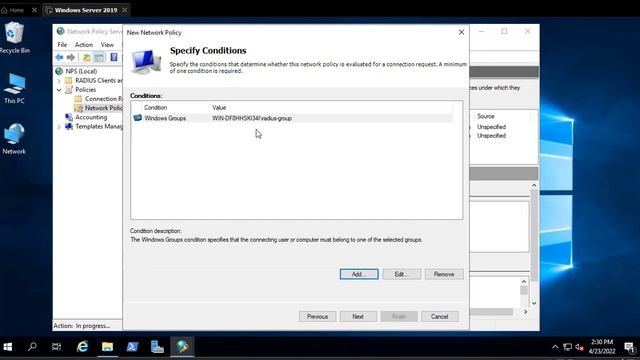The height and width of the screenshot is (360, 640).
Task: Open File Explorer from taskbar
Action: (107, 347)
